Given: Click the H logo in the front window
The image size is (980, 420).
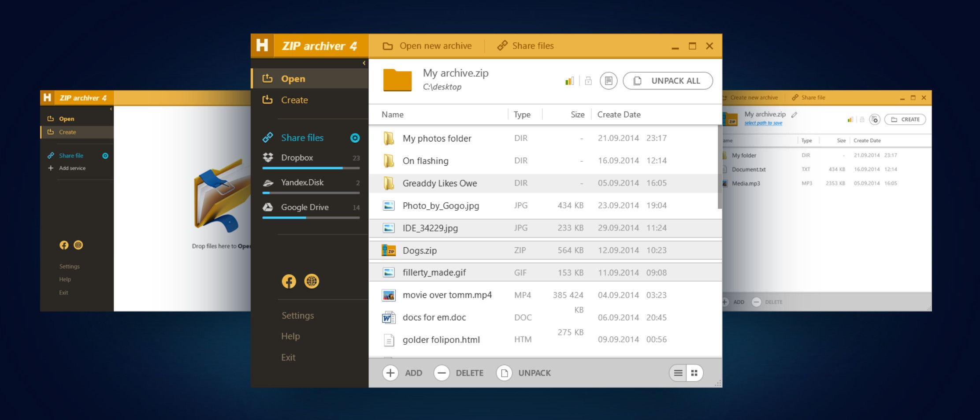Looking at the screenshot, I should tap(262, 45).
